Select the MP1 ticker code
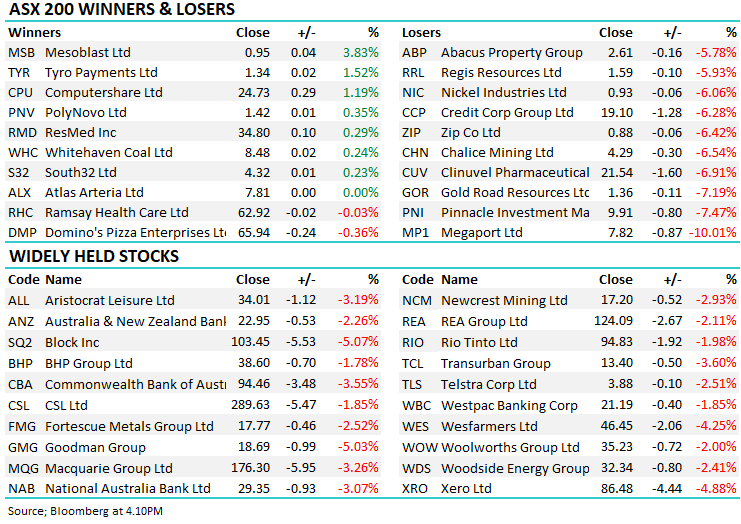This screenshot has height=524, width=741. coord(414,232)
